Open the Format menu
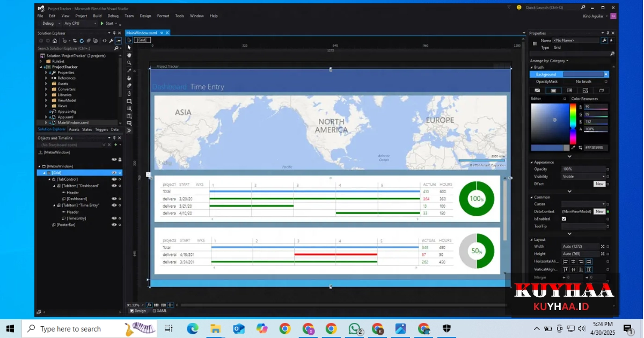 163,16
